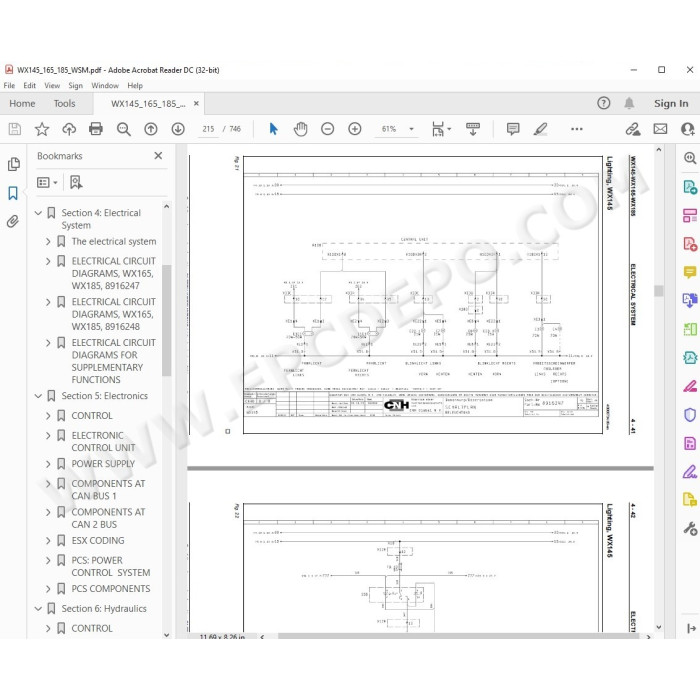The width and height of the screenshot is (700, 700).
Task: Open the Help menu
Action: [x=135, y=85]
